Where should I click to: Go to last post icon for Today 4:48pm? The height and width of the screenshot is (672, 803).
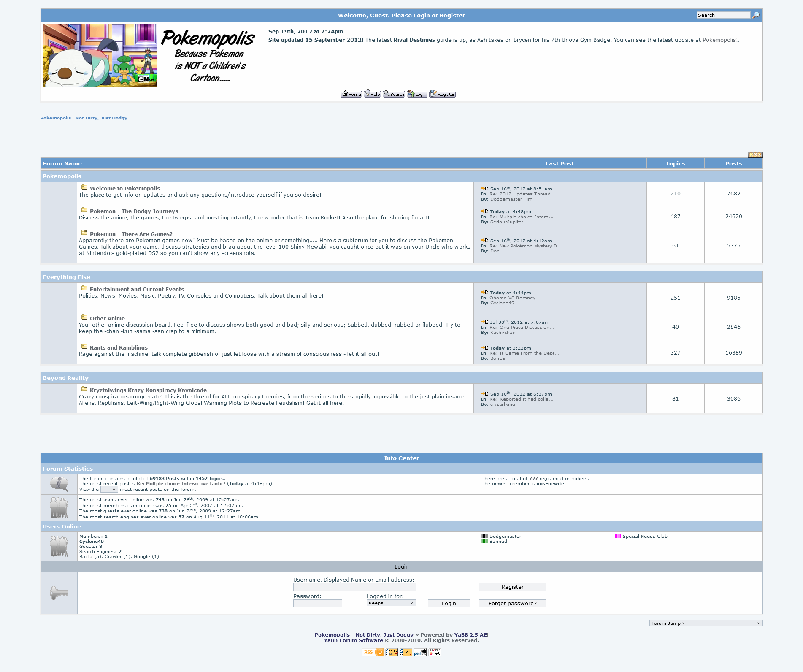click(484, 211)
